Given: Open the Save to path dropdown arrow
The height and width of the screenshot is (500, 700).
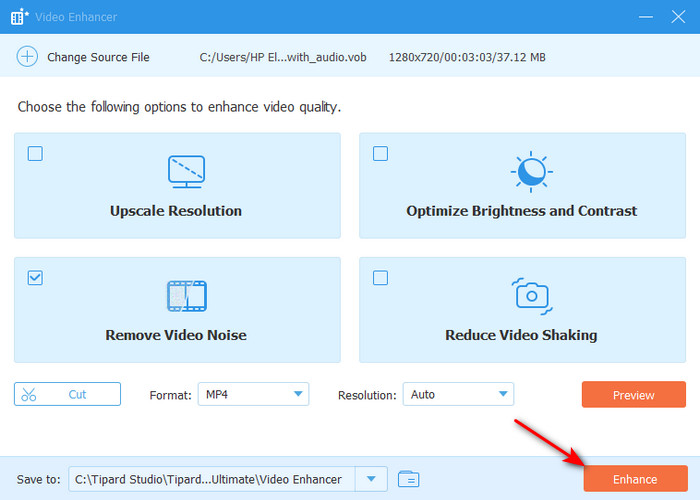Looking at the screenshot, I should (x=372, y=479).
